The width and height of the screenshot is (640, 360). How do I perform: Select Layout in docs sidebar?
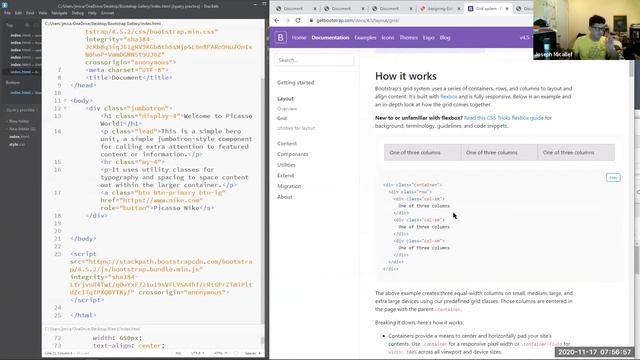coord(285,99)
